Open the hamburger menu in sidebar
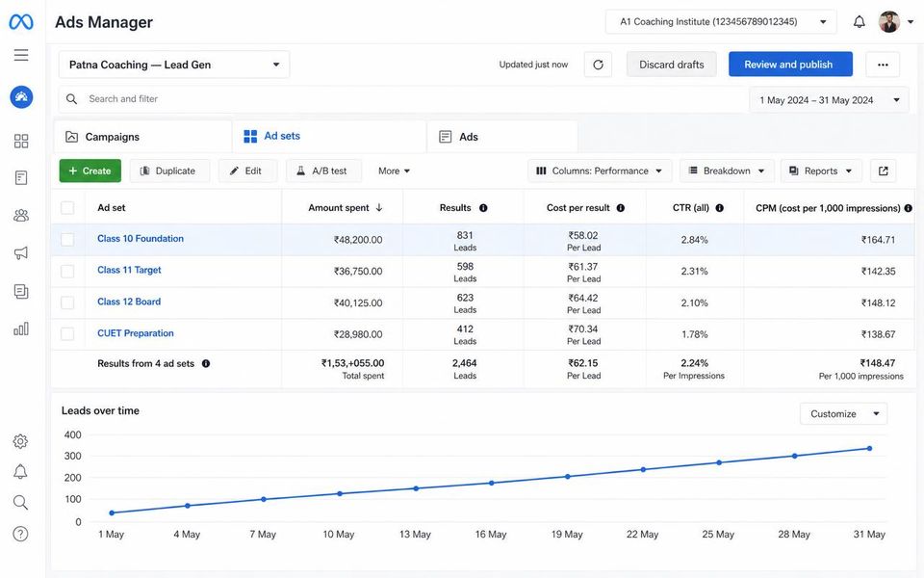The image size is (924, 578). point(21,55)
